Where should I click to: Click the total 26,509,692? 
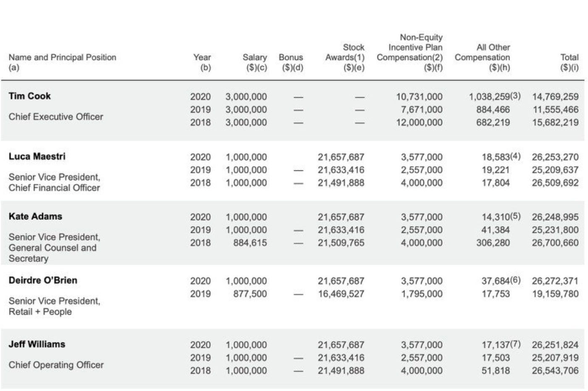click(555, 183)
